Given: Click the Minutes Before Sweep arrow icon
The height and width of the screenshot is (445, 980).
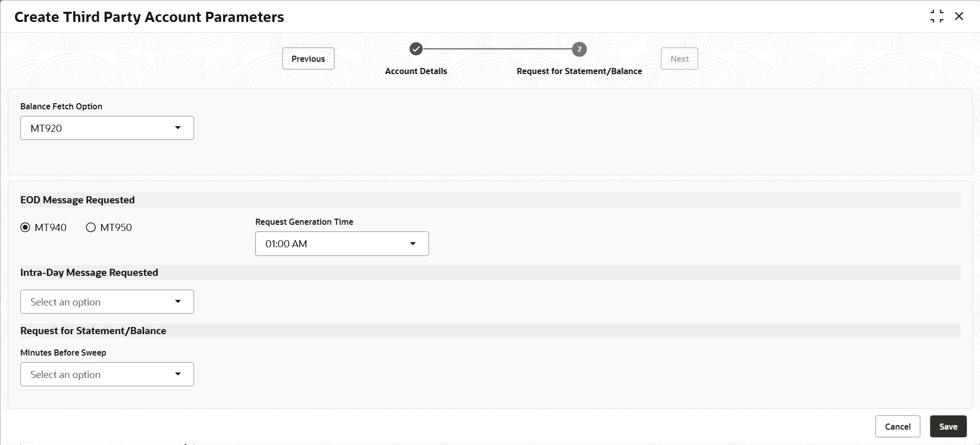Looking at the screenshot, I should point(178,374).
